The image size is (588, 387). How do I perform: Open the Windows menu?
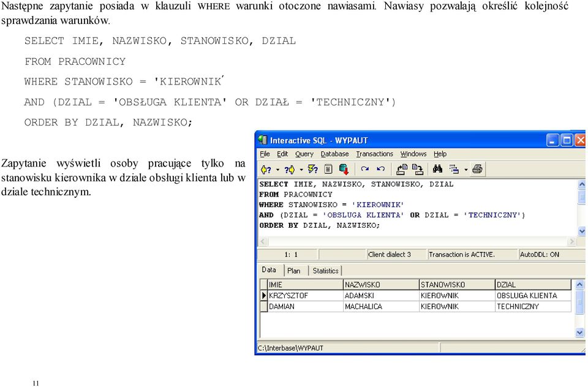(413, 154)
